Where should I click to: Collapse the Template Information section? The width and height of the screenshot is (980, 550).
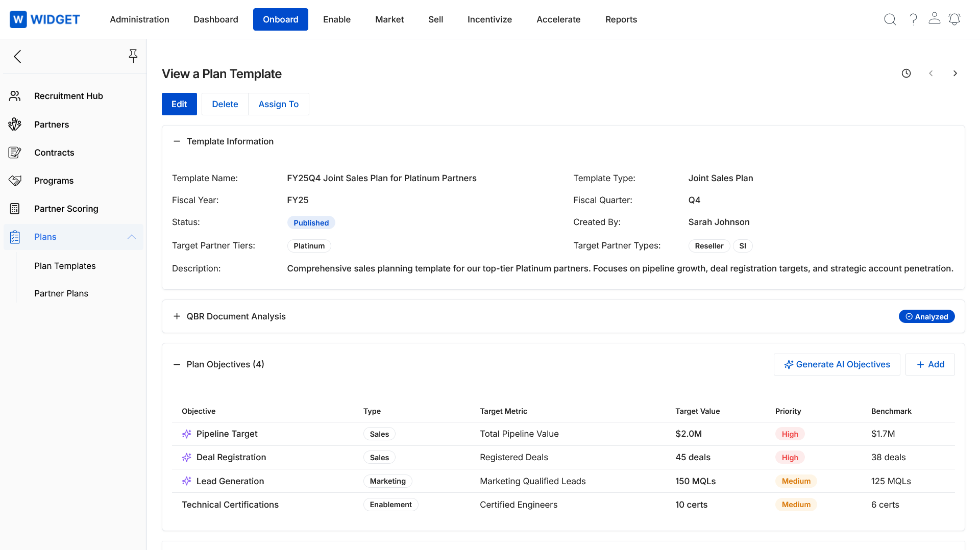point(177,141)
